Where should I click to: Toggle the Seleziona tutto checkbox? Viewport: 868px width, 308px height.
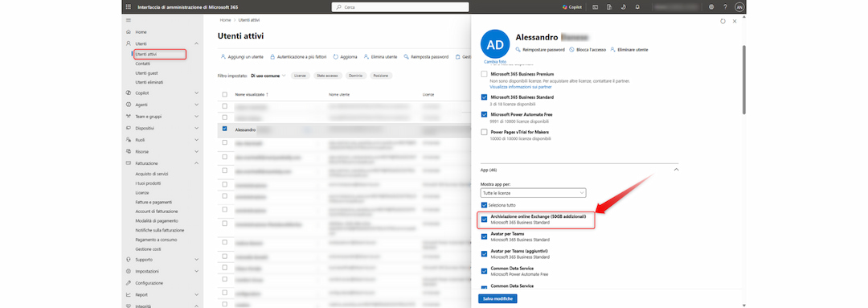[485, 205]
